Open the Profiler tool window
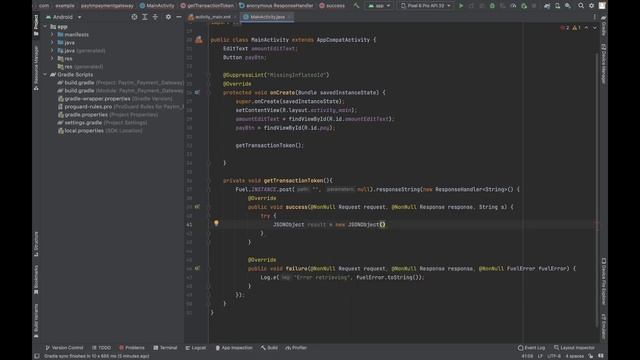Screen dimensions: 640x360 (296, 348)
